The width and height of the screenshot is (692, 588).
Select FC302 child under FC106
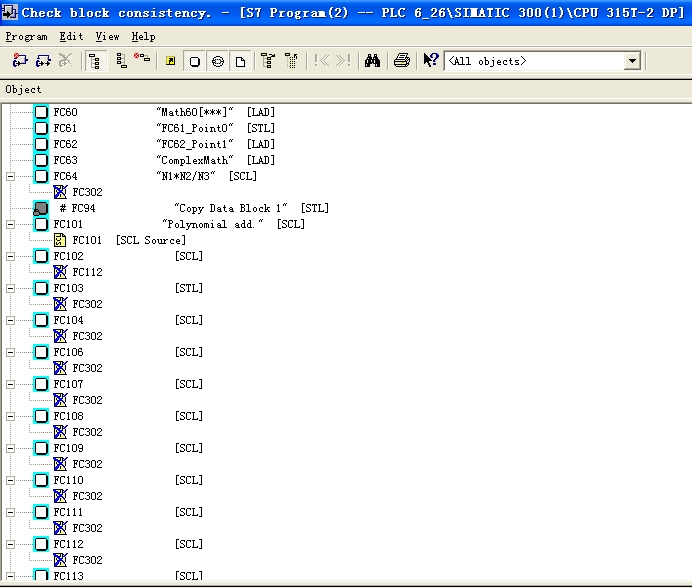(x=87, y=368)
